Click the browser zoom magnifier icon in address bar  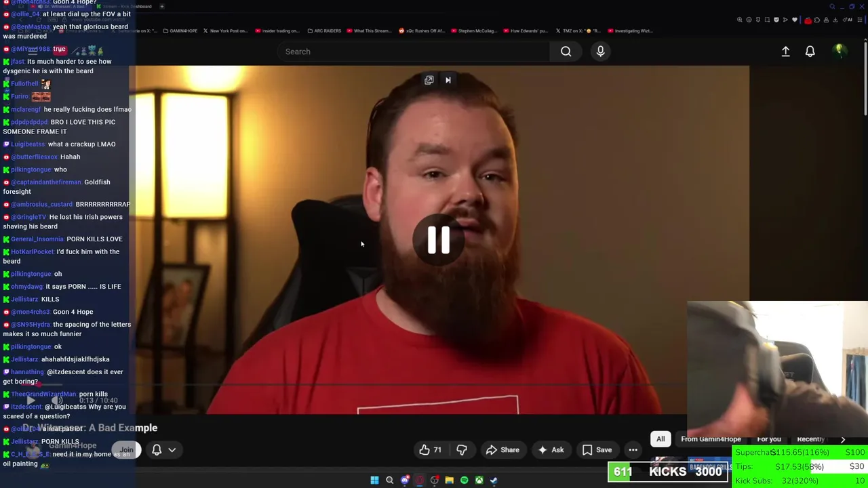pyautogui.click(x=739, y=20)
